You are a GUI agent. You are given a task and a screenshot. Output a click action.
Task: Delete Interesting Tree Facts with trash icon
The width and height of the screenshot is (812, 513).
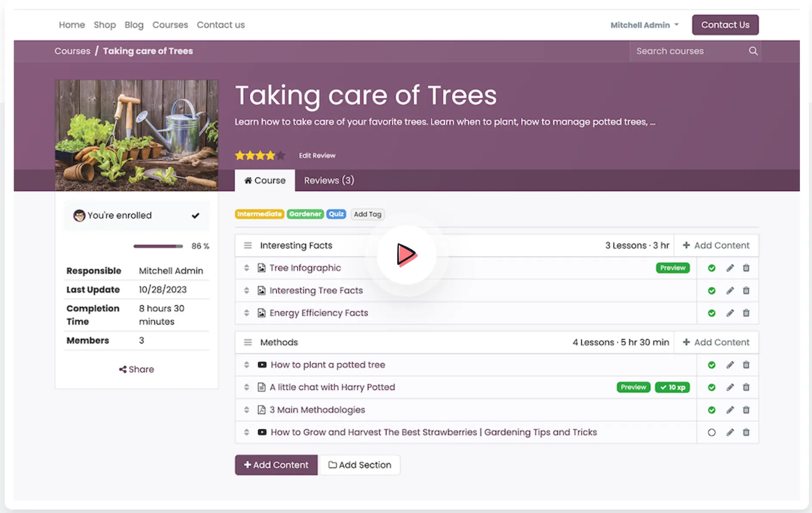[x=746, y=290]
